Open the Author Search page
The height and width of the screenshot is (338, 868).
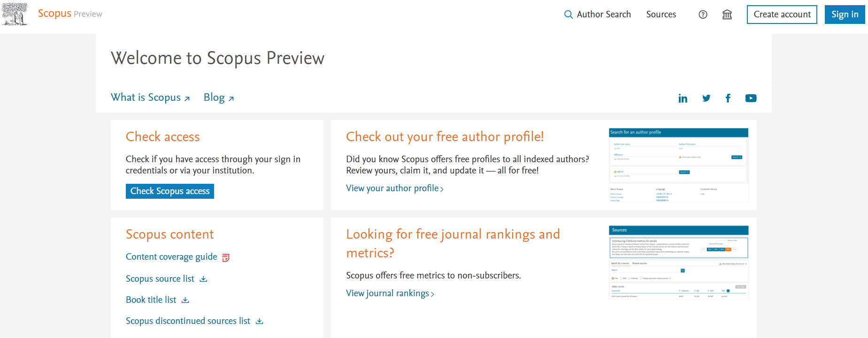[603, 15]
